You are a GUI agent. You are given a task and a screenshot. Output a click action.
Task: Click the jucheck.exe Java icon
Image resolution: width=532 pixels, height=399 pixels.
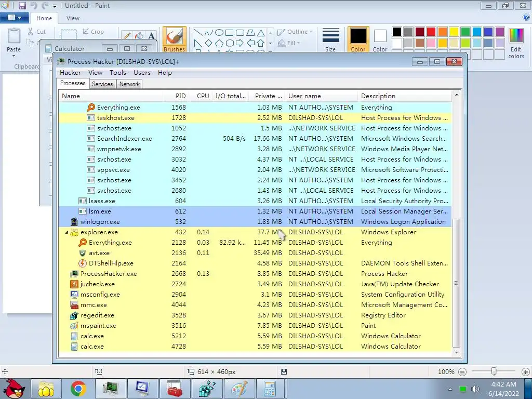(x=74, y=284)
